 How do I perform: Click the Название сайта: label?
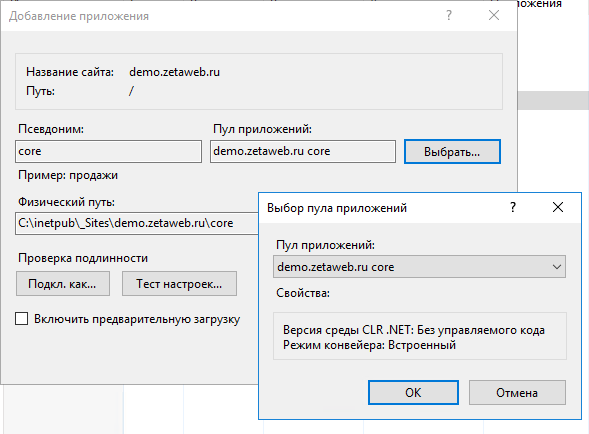pos(70,72)
